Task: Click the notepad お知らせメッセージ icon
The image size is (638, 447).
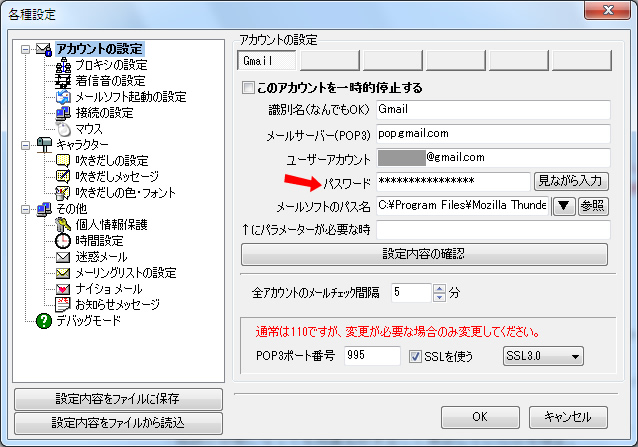Action: pyautogui.click(x=63, y=305)
